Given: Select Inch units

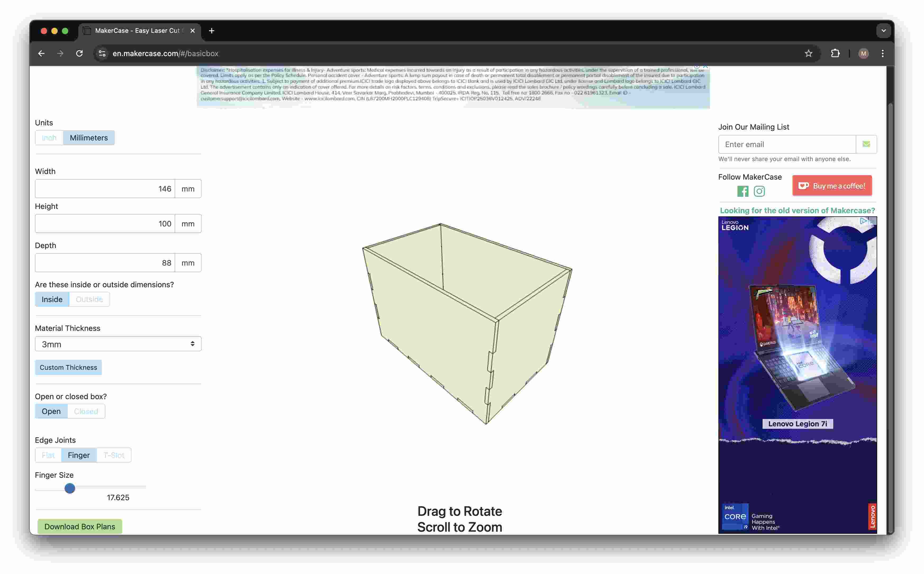Looking at the screenshot, I should (49, 138).
